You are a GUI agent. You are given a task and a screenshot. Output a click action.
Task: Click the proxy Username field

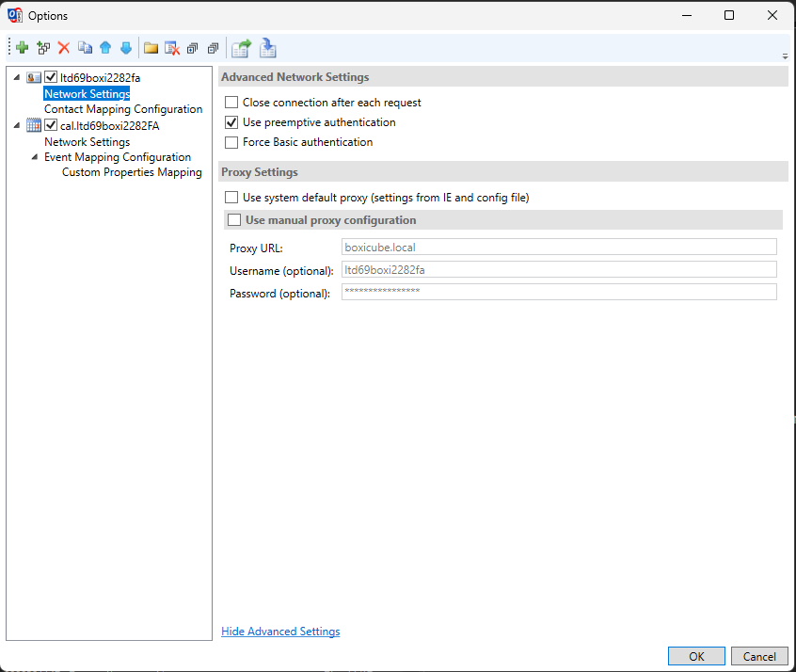coord(559,269)
